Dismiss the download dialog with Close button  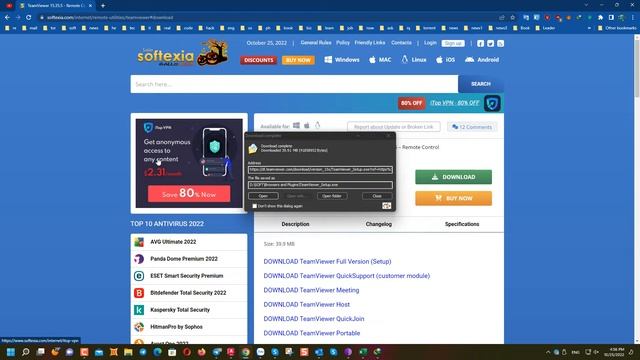tap(377, 196)
